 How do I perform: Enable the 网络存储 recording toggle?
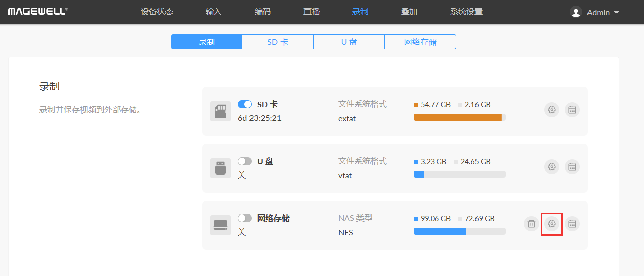click(x=245, y=218)
